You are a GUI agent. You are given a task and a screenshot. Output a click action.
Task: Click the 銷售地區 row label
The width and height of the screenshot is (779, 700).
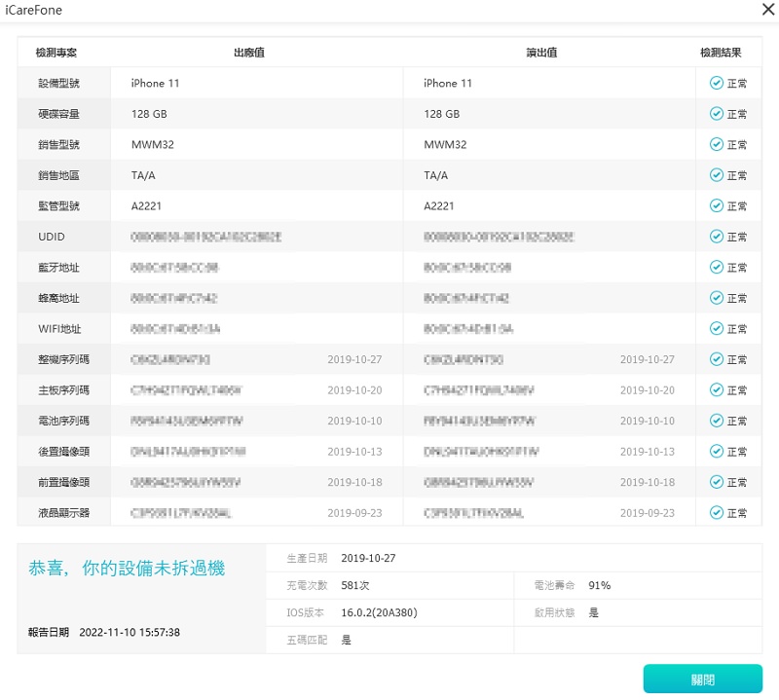click(58, 175)
